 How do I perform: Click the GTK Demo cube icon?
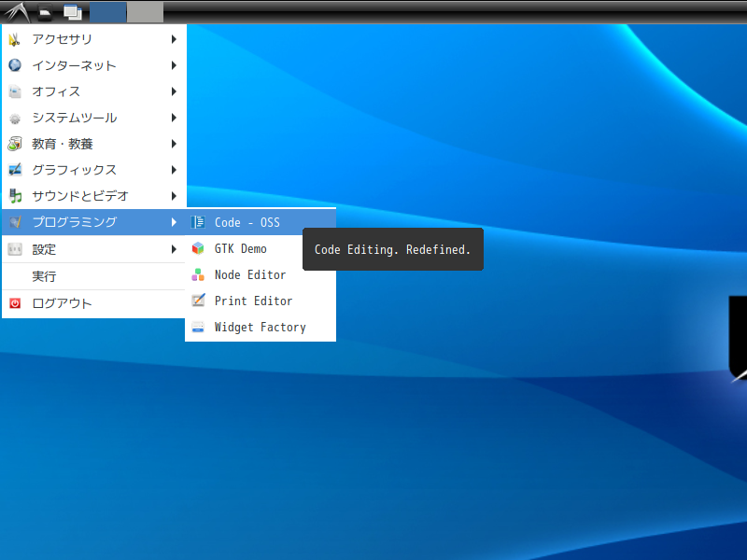(198, 248)
